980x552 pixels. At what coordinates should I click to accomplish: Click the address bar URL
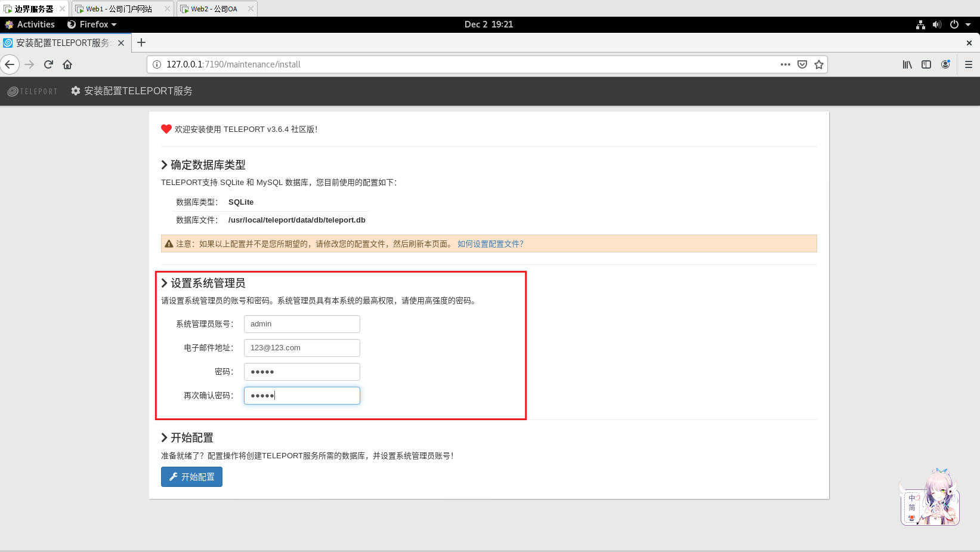coord(233,64)
